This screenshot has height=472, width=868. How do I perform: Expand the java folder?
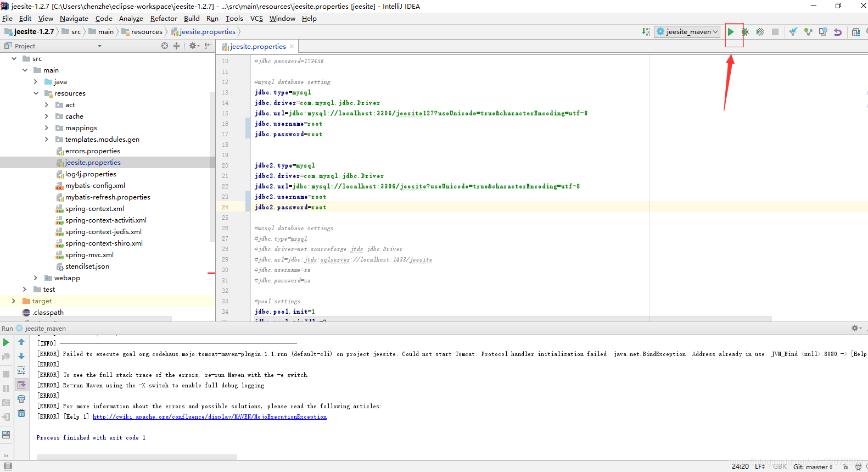36,82
